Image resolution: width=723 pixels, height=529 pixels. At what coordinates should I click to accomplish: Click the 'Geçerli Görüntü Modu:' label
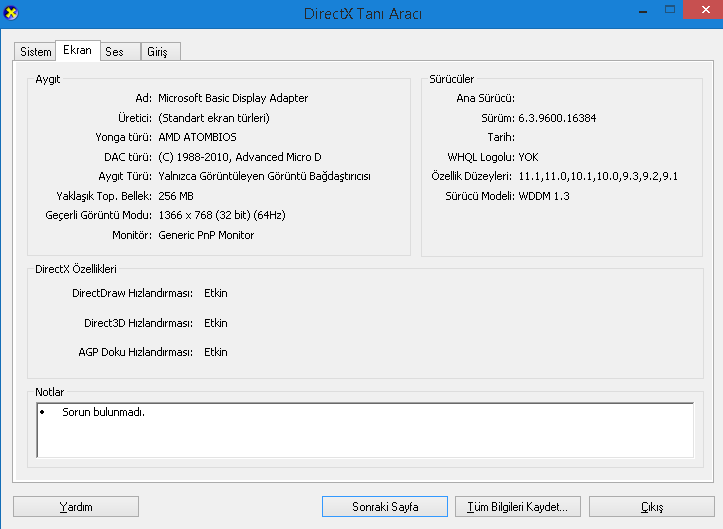(98, 215)
